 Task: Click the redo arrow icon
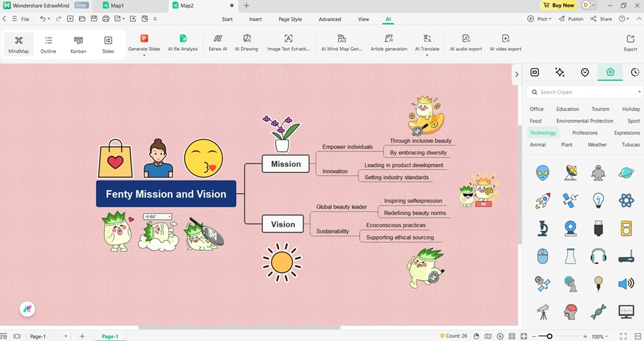pos(58,19)
